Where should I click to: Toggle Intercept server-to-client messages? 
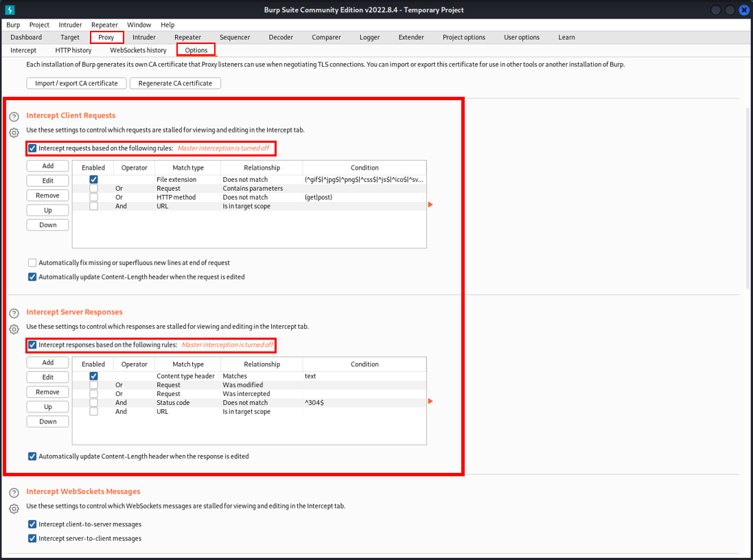point(32,539)
